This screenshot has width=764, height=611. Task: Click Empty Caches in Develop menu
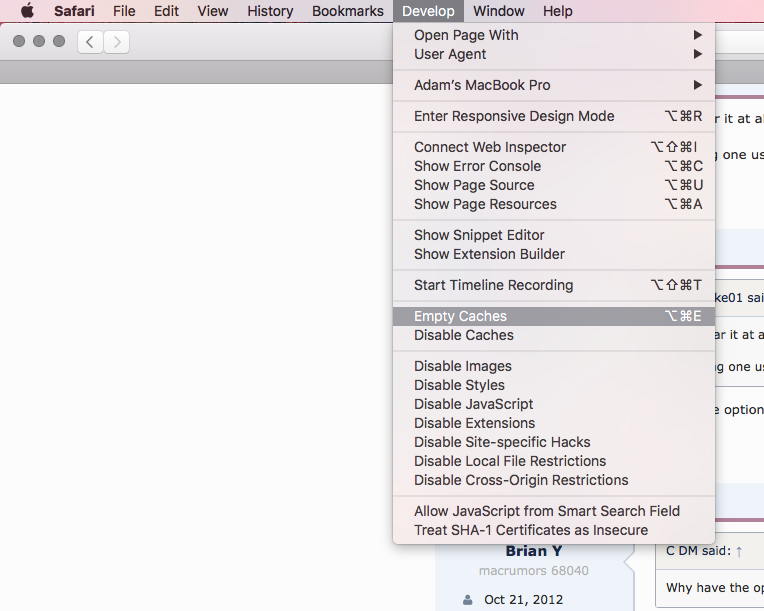click(x=554, y=316)
